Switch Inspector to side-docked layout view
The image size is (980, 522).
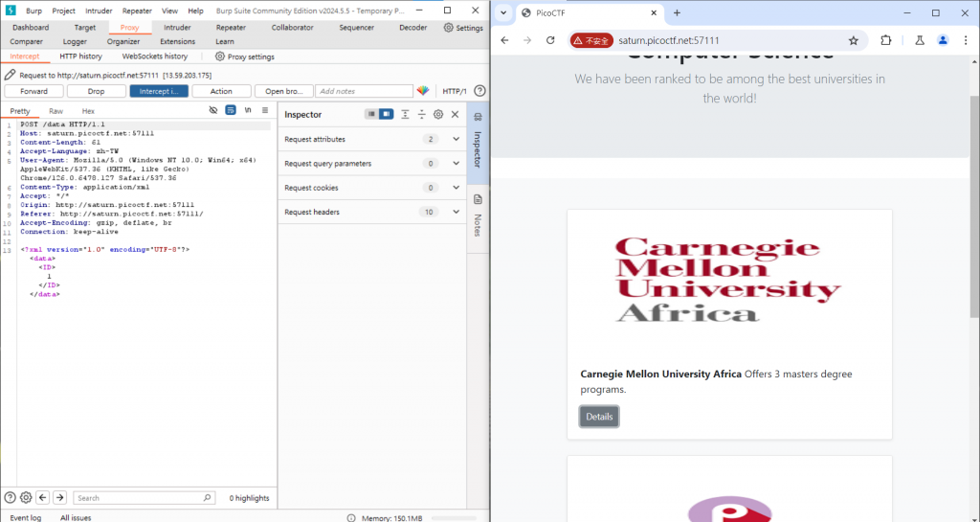pos(387,114)
